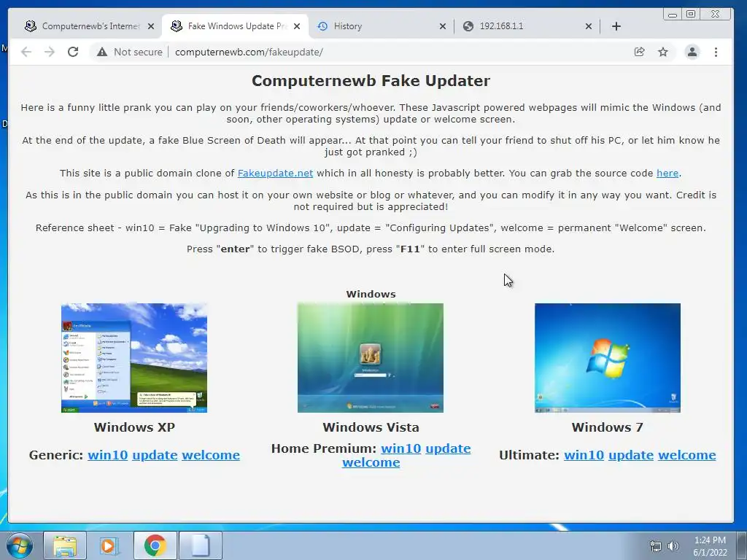The width and height of the screenshot is (747, 560).
Task: Click the network tray icon
Action: point(656,546)
